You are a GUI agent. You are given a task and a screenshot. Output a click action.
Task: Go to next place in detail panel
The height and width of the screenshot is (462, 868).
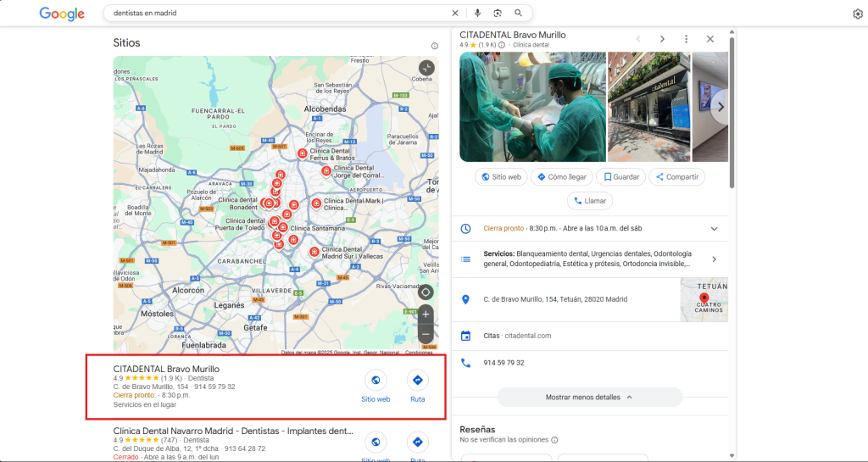[662, 39]
